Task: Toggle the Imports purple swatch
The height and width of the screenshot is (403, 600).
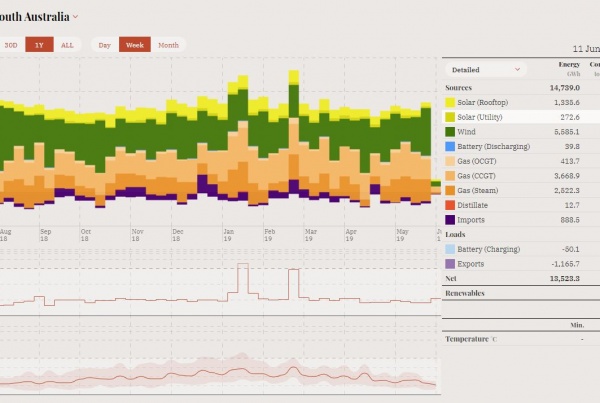Action: coord(451,219)
